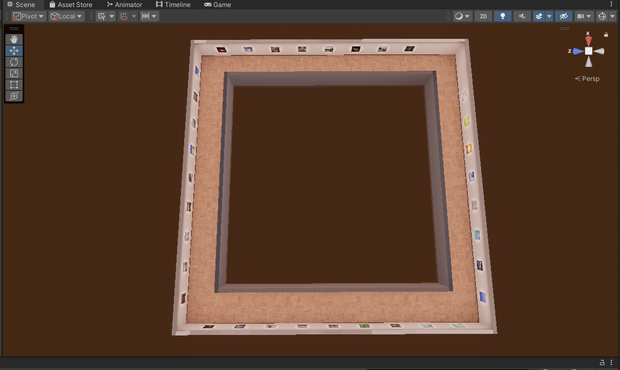
Task: Select the Move tool
Action: (x=14, y=51)
